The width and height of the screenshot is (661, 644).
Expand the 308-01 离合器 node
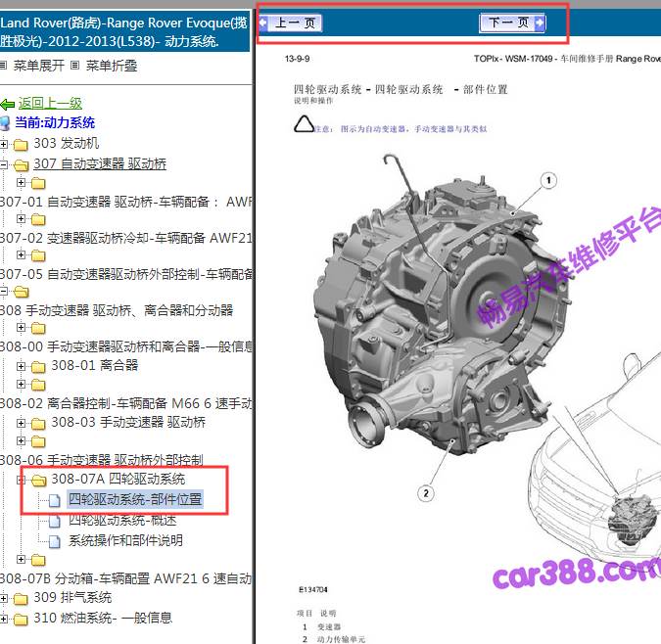[21, 366]
